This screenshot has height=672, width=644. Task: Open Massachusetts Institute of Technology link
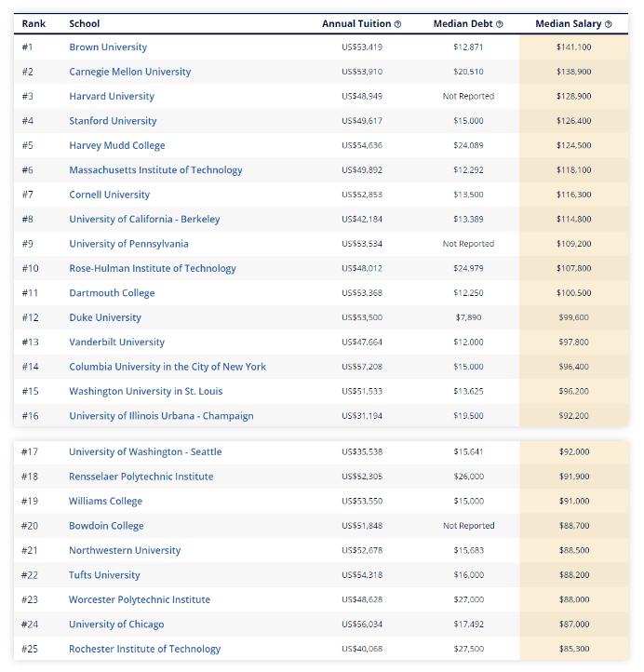point(155,170)
